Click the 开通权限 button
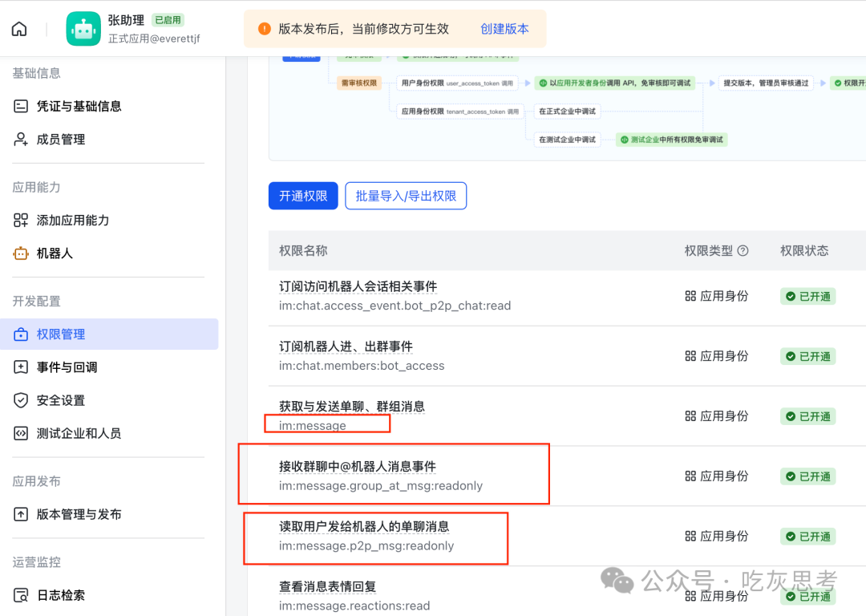Viewport: 866px width, 616px height. pyautogui.click(x=303, y=196)
